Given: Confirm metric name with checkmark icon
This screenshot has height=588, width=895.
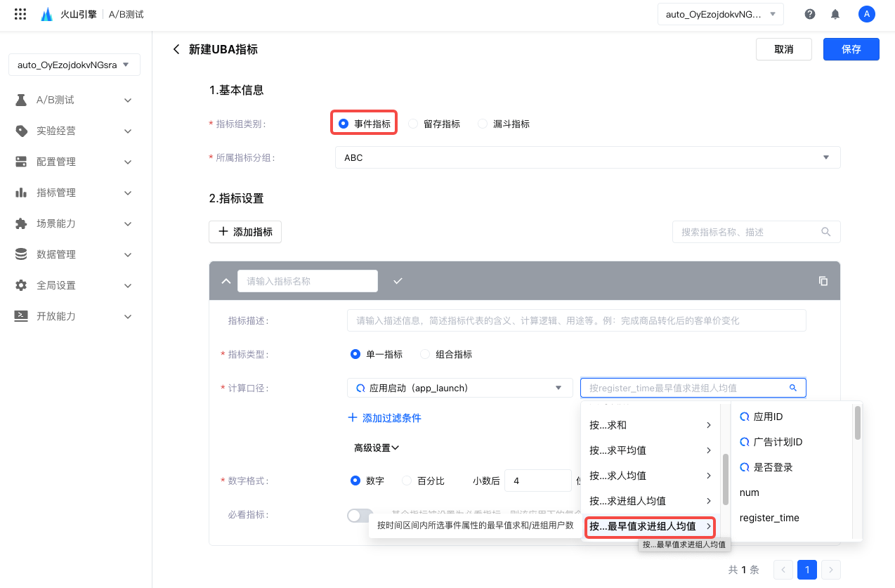Looking at the screenshot, I should pyautogui.click(x=398, y=281).
